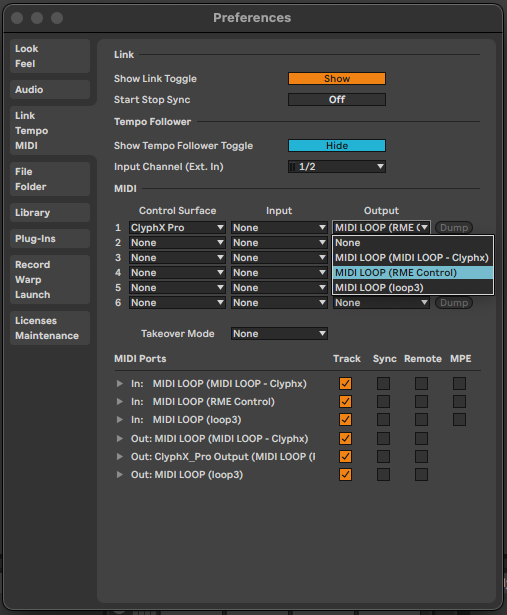Open the Takeover Mode dropdown
507x615 pixels.
tap(279, 334)
